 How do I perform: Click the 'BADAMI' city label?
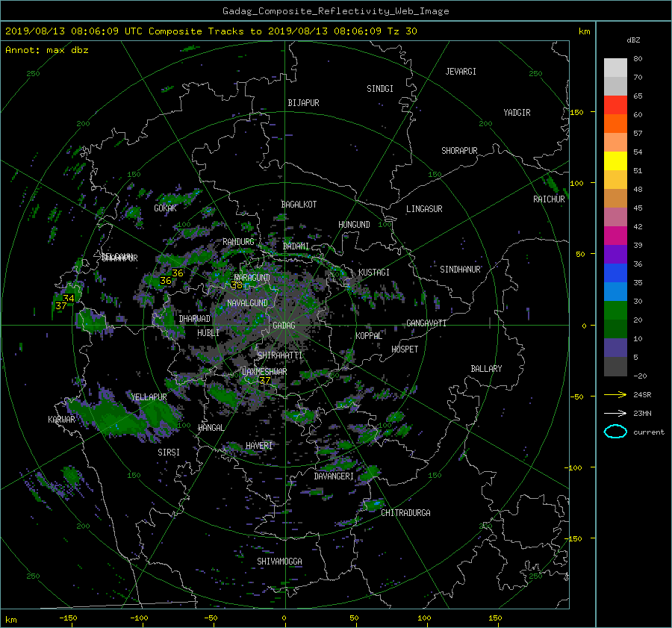click(x=296, y=246)
